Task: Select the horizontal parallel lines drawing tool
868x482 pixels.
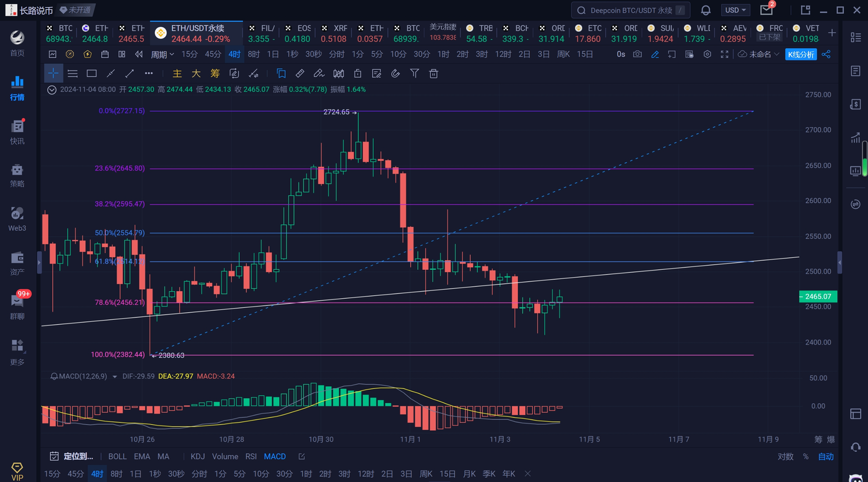Action: click(x=72, y=74)
